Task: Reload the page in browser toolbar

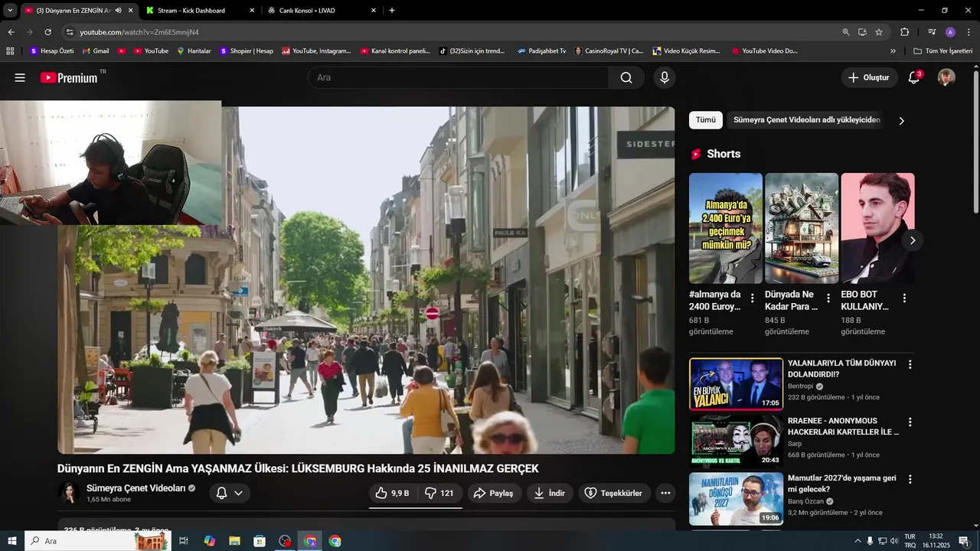Action: (48, 32)
